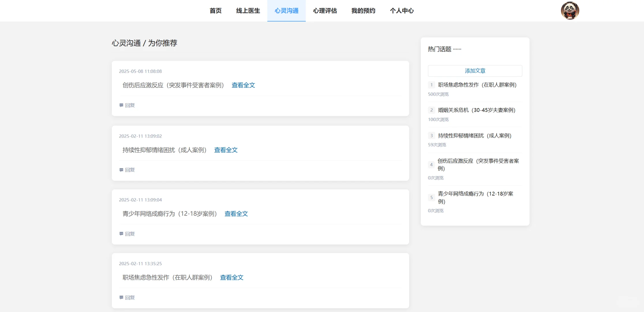Switch to the 首页 tab
Viewport: 644px width, 312px height.
216,11
